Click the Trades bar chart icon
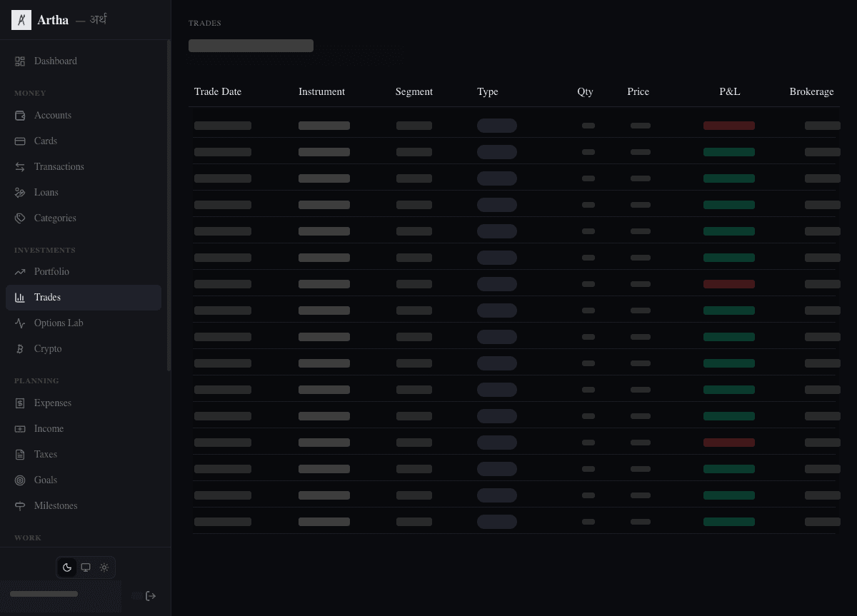The width and height of the screenshot is (857, 616). click(20, 298)
